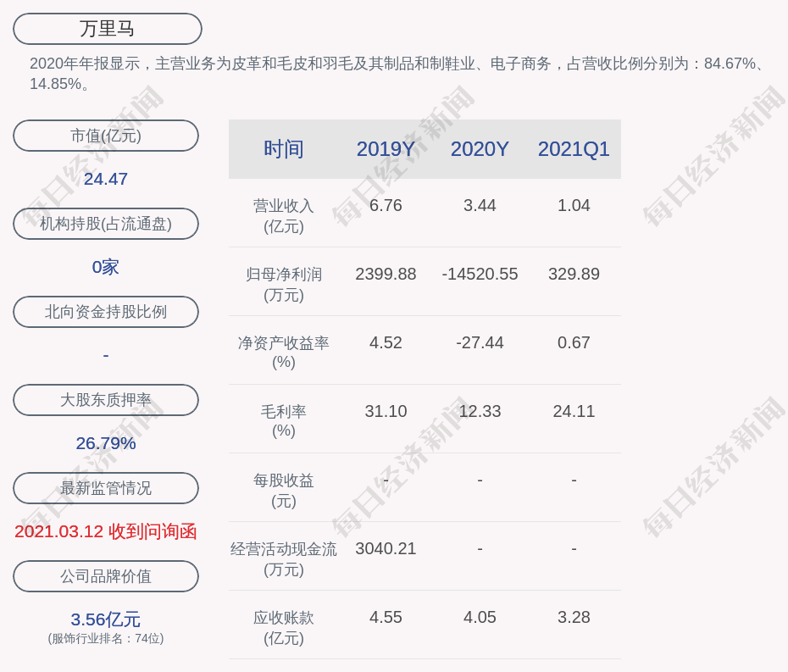The image size is (788, 672).
Task: Click the 2020Y column header
Action: pos(480,149)
